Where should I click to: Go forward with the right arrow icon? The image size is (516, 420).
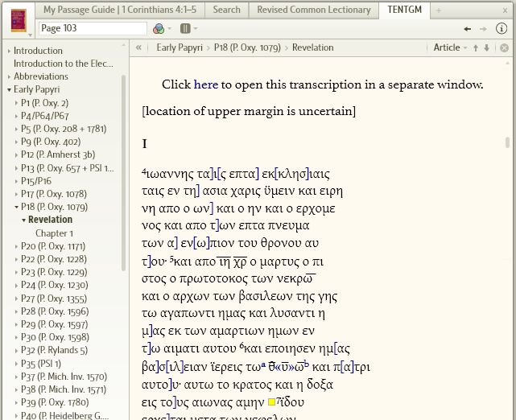tap(483, 29)
